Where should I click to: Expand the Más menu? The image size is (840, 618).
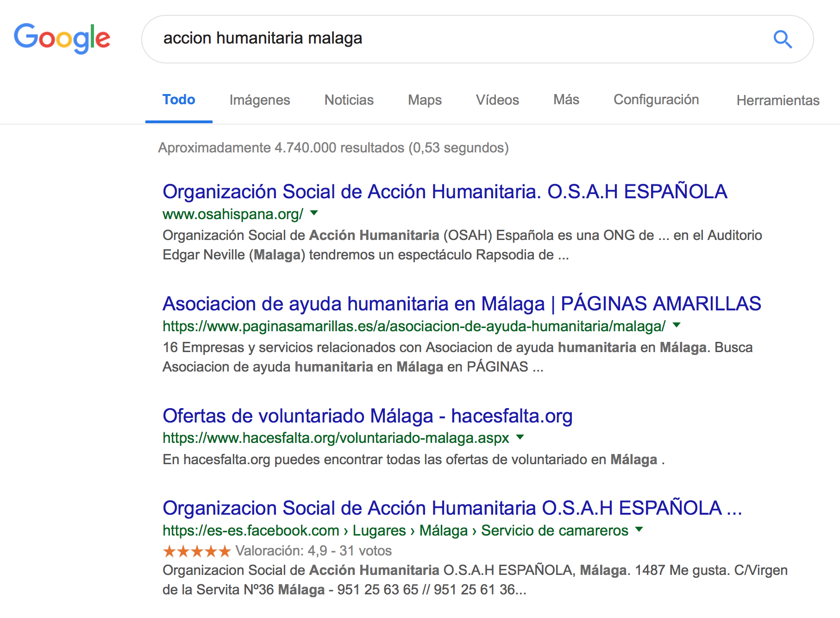click(x=566, y=100)
